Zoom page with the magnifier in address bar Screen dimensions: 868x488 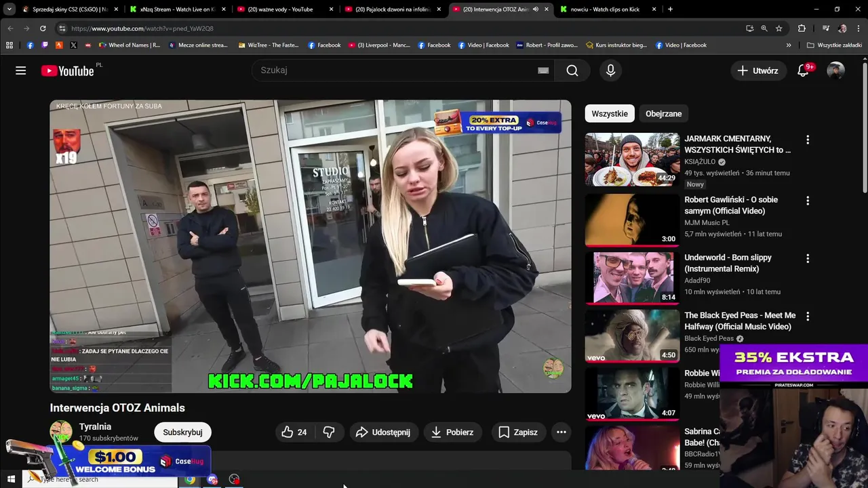(764, 28)
